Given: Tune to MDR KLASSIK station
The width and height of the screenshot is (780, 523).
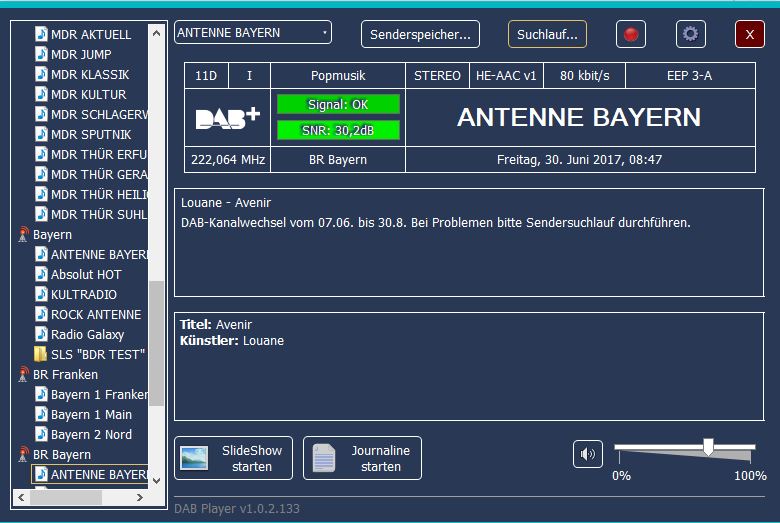Looking at the screenshot, I should pos(89,74).
